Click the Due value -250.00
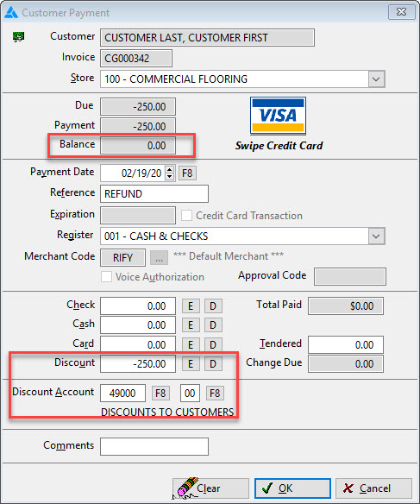Image resolution: width=420 pixels, height=504 pixels. (138, 106)
